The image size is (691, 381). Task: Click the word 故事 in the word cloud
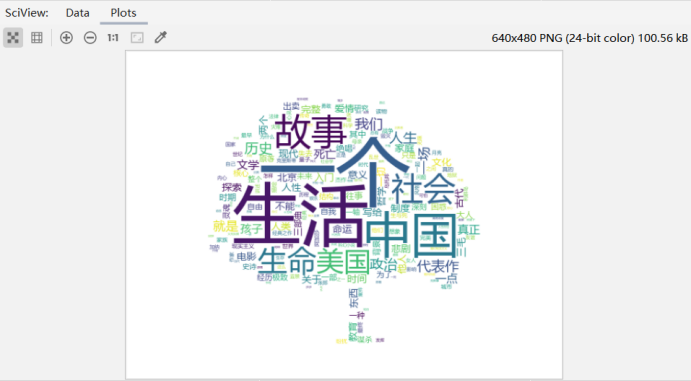[x=311, y=131]
